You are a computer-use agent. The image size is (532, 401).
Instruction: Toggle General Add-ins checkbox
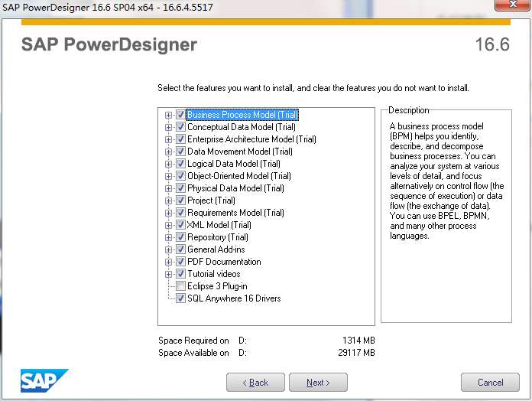(x=180, y=249)
